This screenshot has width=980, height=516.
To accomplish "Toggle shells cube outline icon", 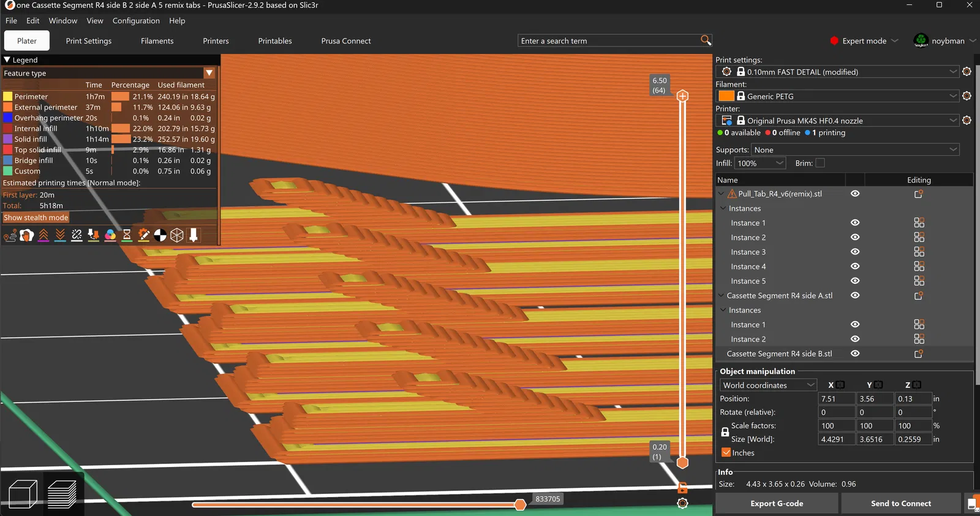I will click(x=177, y=235).
